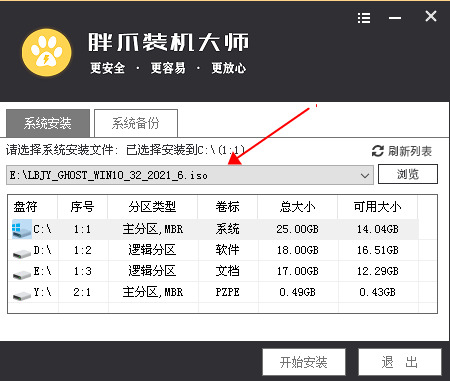Expand the ISO file path dropdown arrow
450x381 pixels.
pos(365,175)
